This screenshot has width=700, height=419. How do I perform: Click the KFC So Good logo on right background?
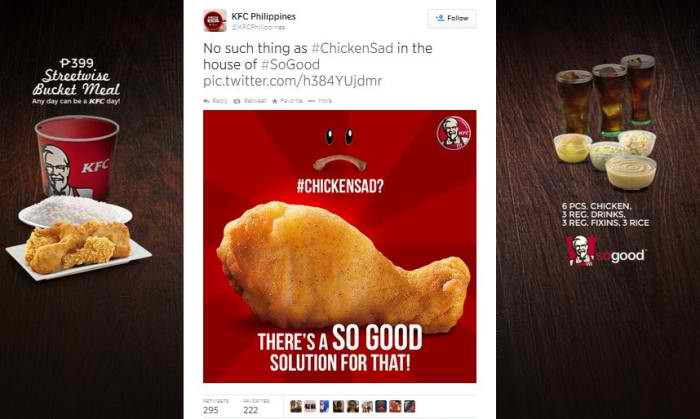click(x=605, y=251)
